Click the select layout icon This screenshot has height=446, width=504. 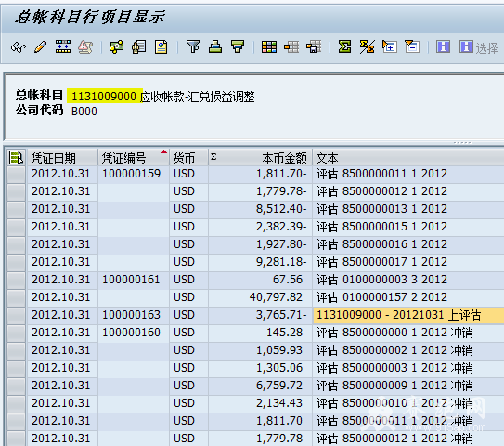click(291, 47)
